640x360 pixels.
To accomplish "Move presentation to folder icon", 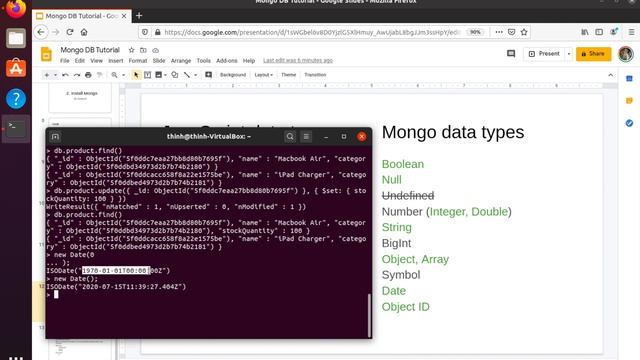I will pyautogui.click(x=143, y=50).
